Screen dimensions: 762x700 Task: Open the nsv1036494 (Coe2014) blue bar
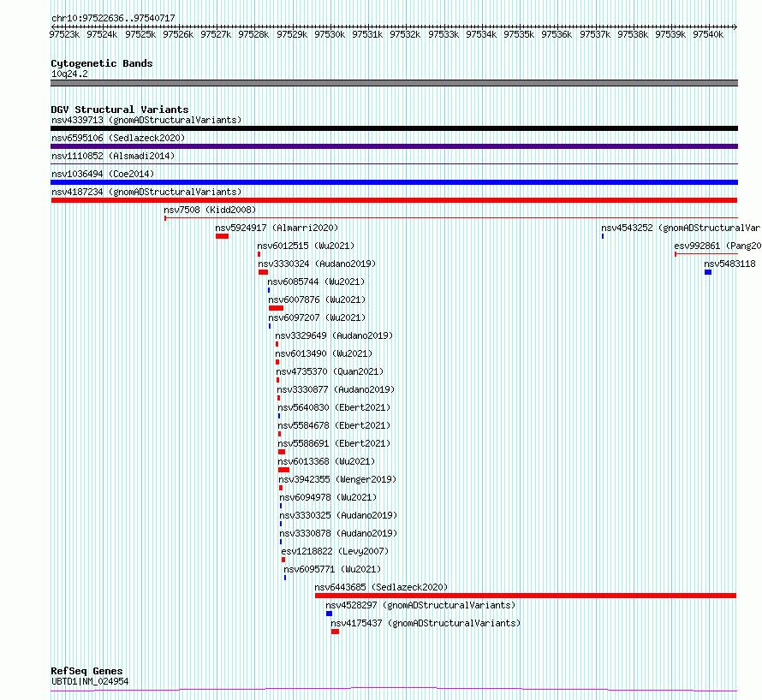point(394,182)
